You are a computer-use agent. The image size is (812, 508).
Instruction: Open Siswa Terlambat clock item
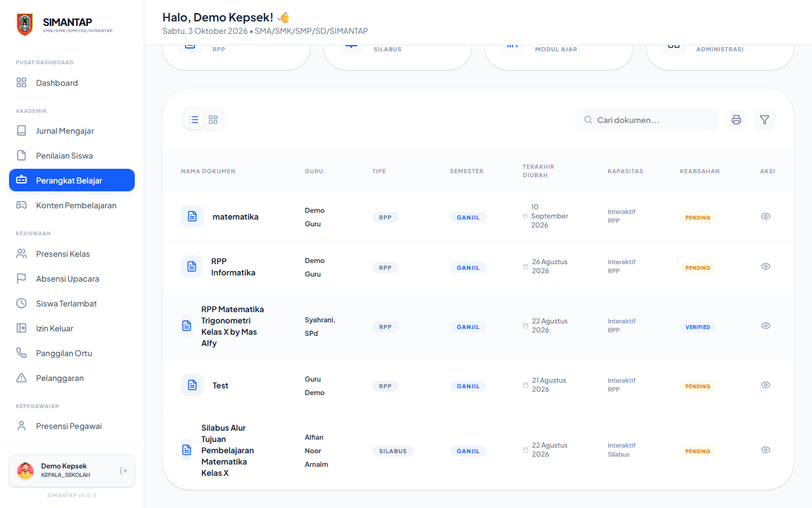[72, 304]
